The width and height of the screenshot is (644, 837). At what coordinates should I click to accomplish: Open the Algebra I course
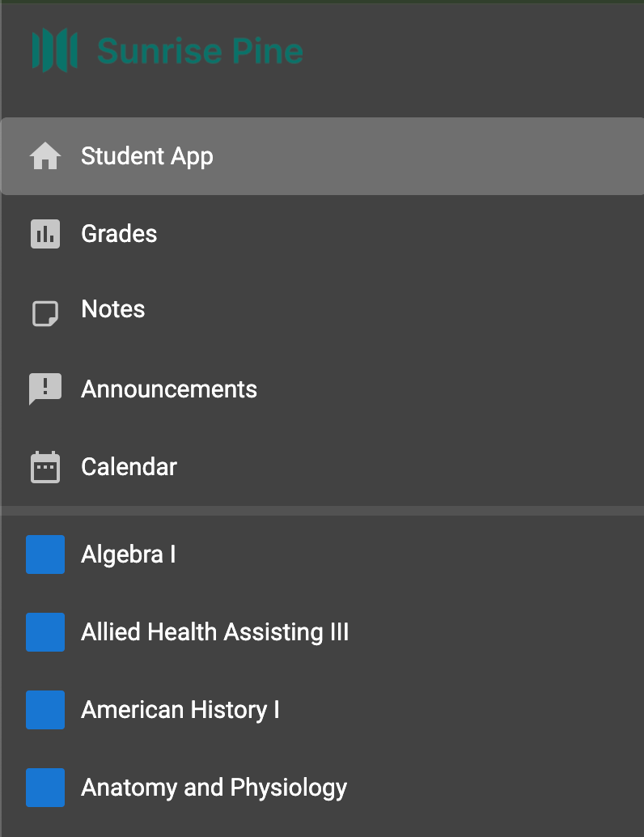[x=129, y=554]
